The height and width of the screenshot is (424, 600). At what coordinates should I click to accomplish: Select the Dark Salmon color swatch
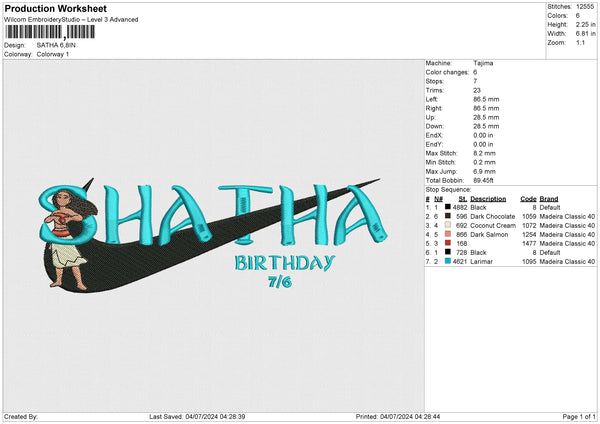447,234
